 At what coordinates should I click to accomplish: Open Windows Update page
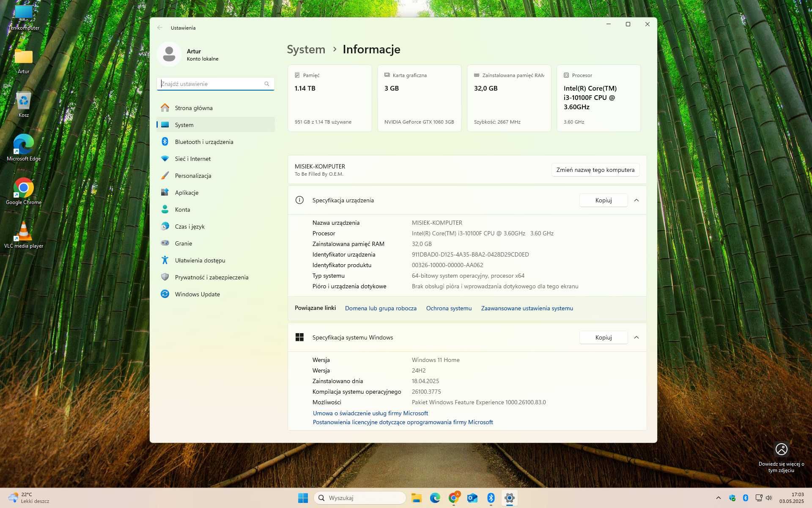215,294
